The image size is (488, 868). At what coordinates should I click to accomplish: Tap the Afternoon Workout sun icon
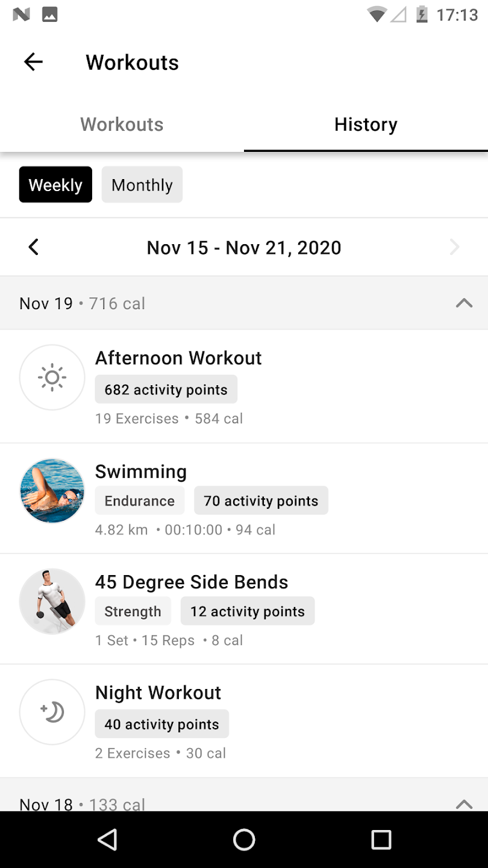(x=52, y=378)
